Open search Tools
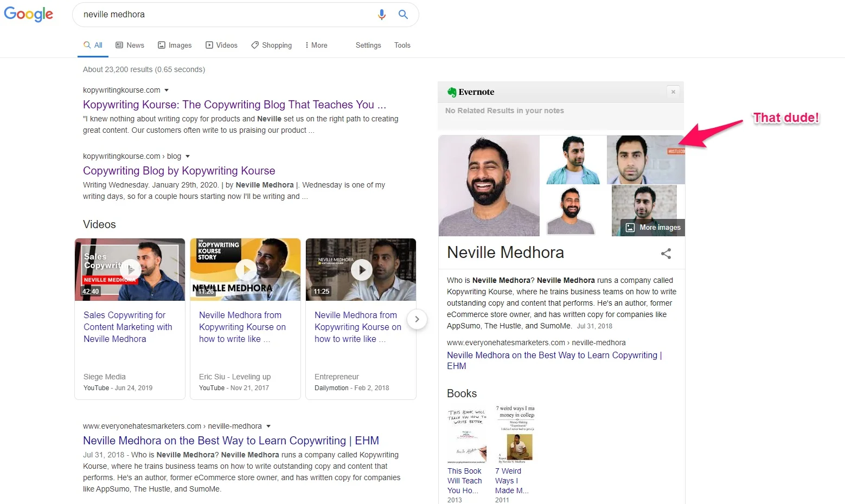 click(402, 45)
